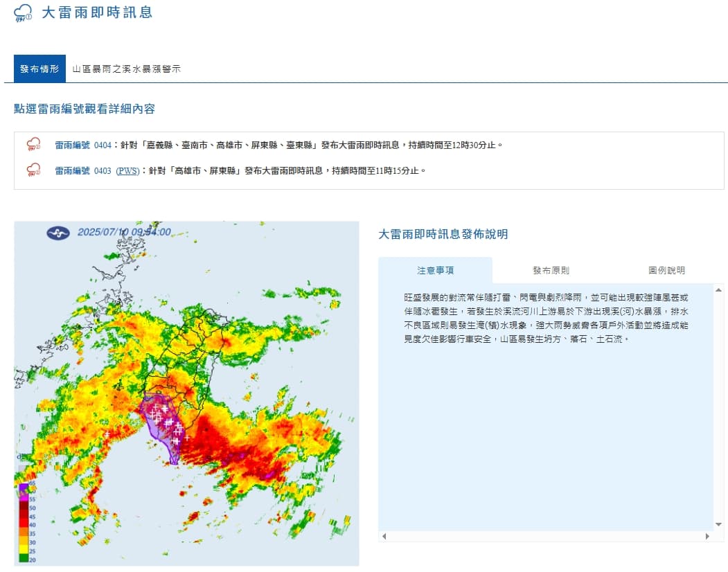Click the 65 dBZ purple legend swatch
Image resolution: width=728 pixels, height=572 pixels.
[24, 487]
